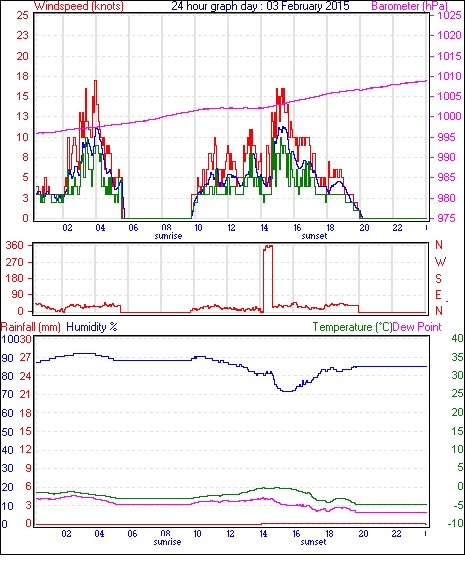Click hour 12 tick on top graph

tap(231, 228)
